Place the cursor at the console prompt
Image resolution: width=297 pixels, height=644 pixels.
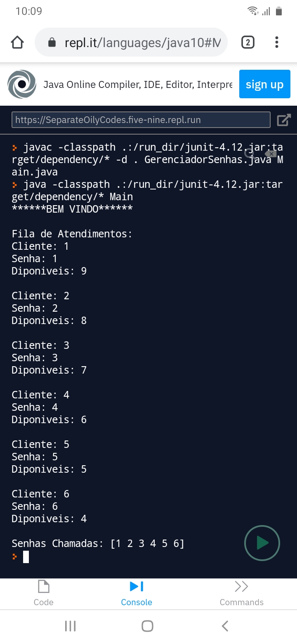click(x=26, y=557)
